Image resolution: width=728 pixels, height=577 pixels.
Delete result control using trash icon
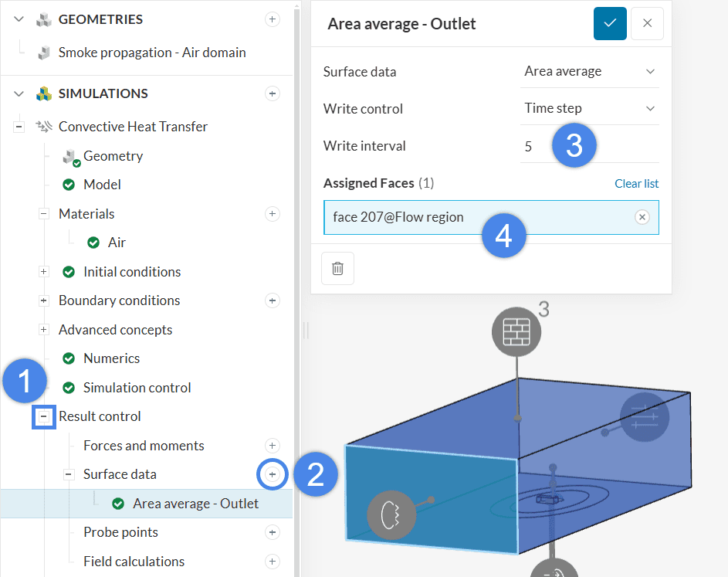337,268
